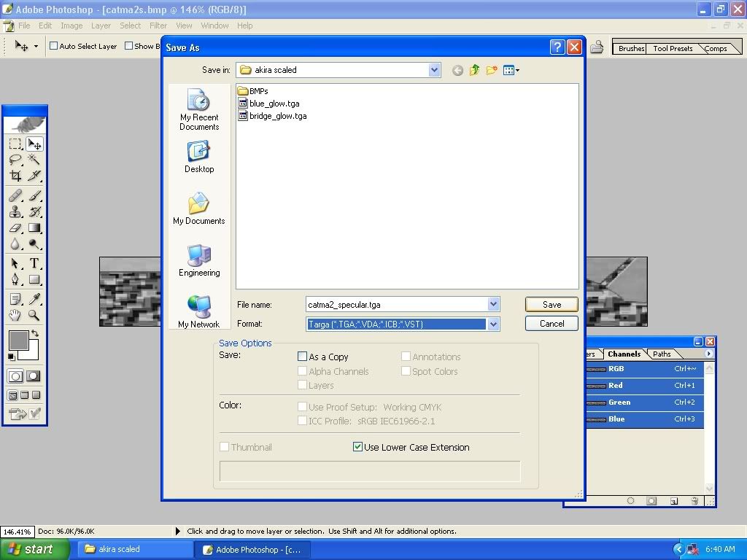Toggle the Layers save option checkbox
This screenshot has width=747, height=560.
(302, 385)
